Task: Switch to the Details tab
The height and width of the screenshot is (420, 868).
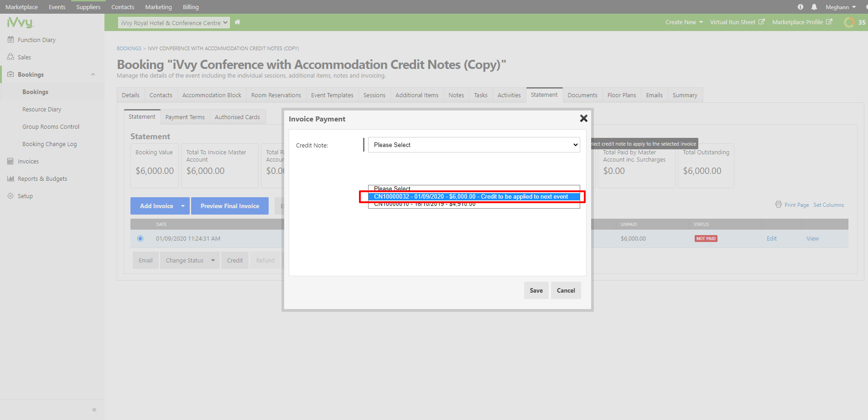Action: [130, 95]
